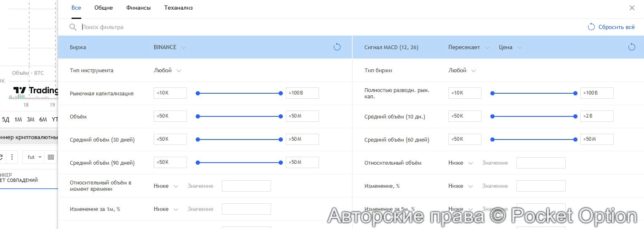This screenshot has width=644, height=229.
Task: Reset the Сигнал MACD filter via its icon
Action: (631, 47)
